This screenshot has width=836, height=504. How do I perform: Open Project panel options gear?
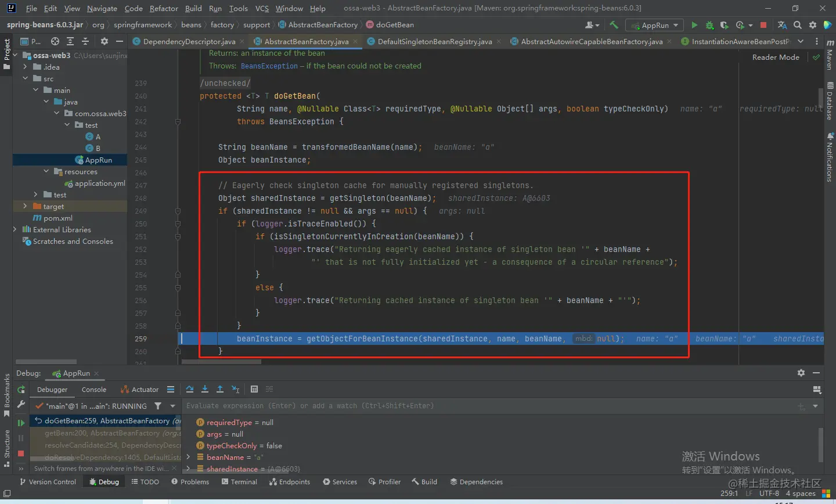click(x=105, y=41)
